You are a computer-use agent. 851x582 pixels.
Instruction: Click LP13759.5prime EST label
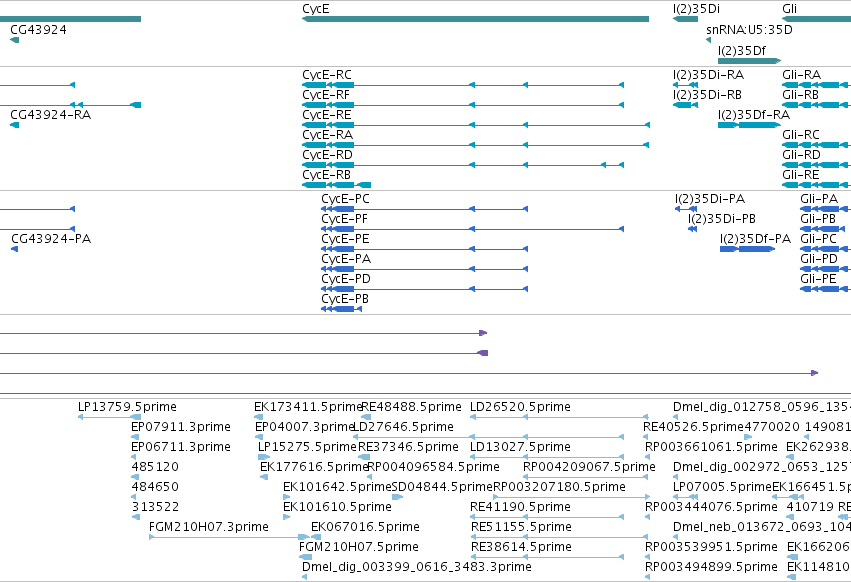pyautogui.click(x=127, y=407)
